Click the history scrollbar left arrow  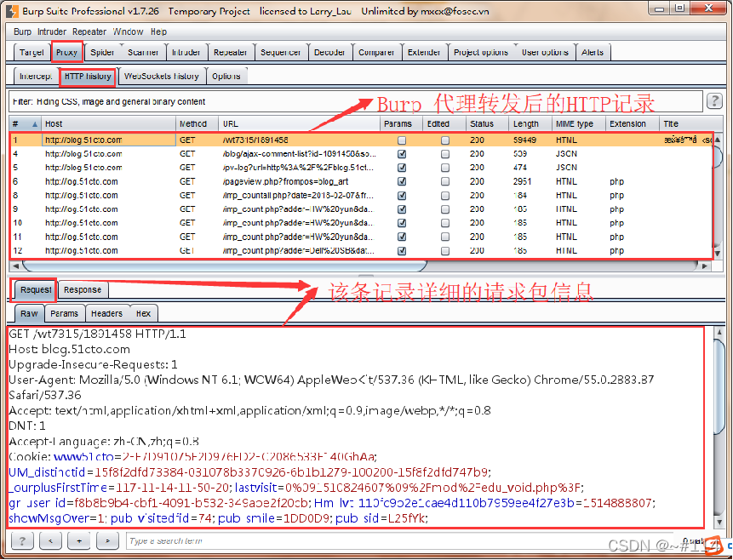click(x=15, y=266)
